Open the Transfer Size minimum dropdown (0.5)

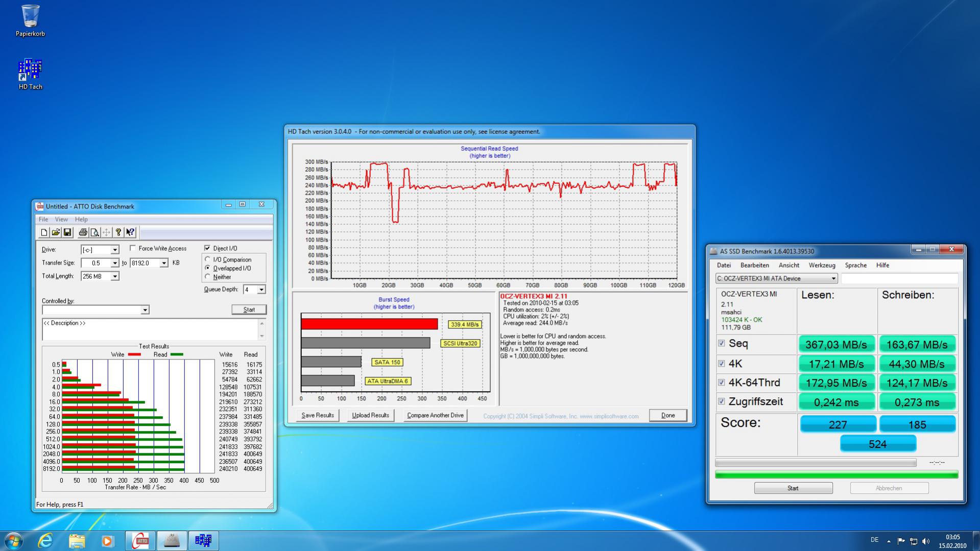pyautogui.click(x=115, y=263)
